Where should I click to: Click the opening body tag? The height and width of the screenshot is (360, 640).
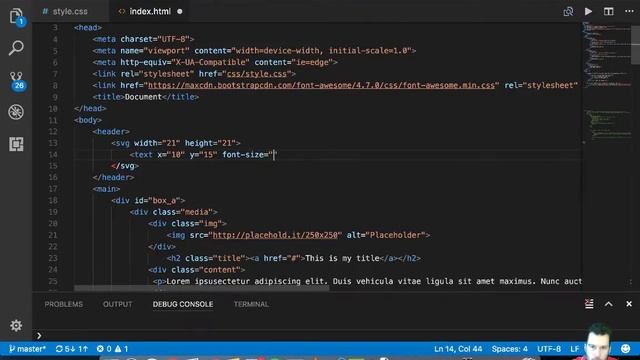[88, 120]
